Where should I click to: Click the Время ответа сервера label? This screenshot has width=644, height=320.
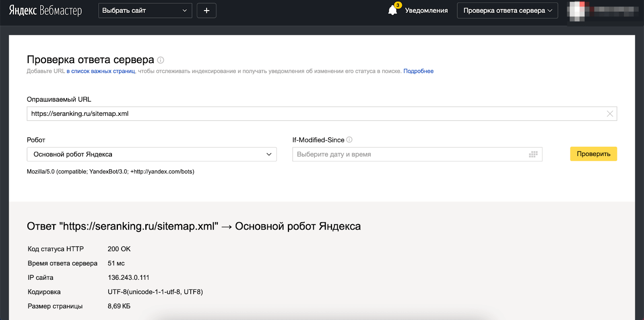(x=62, y=263)
